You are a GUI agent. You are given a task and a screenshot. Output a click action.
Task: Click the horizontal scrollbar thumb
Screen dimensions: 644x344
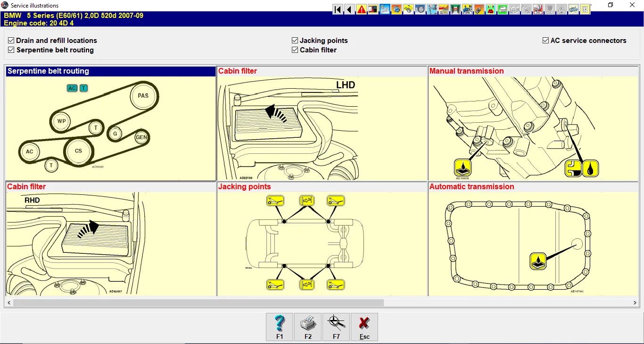pos(198,302)
